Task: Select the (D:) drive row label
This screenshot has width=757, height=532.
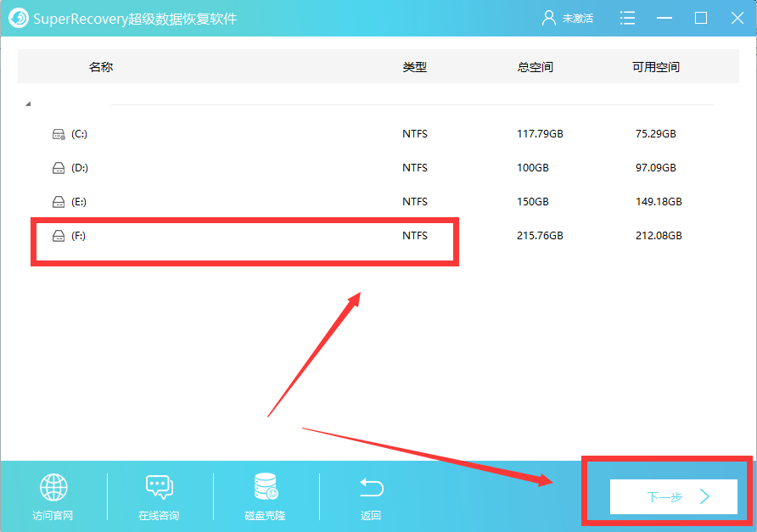Action: click(80, 168)
